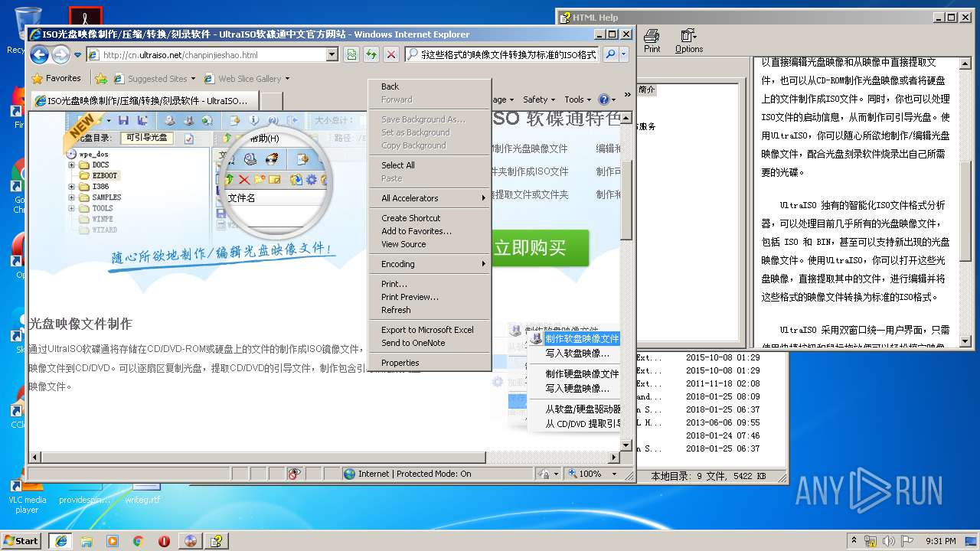Click Add to Favorites Bar star icon
The height and width of the screenshot is (551, 980).
click(x=100, y=78)
